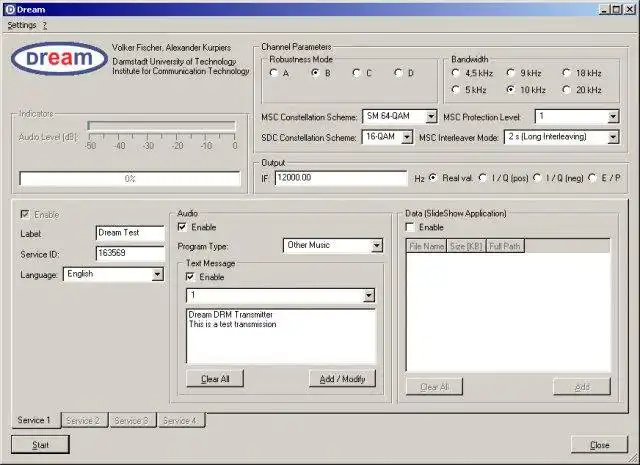Click the Size [KB] column header
Viewport: 640px width, 465px height.
pos(466,246)
